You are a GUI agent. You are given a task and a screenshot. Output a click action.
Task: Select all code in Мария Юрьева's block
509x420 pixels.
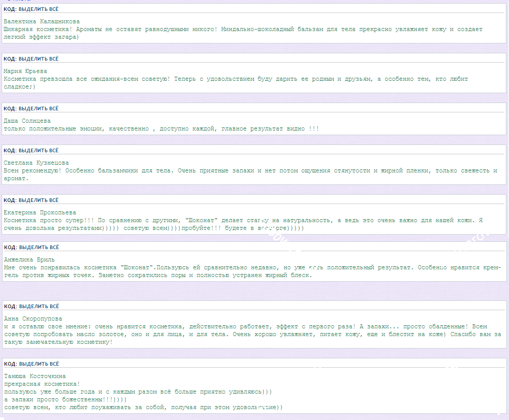tap(38, 59)
